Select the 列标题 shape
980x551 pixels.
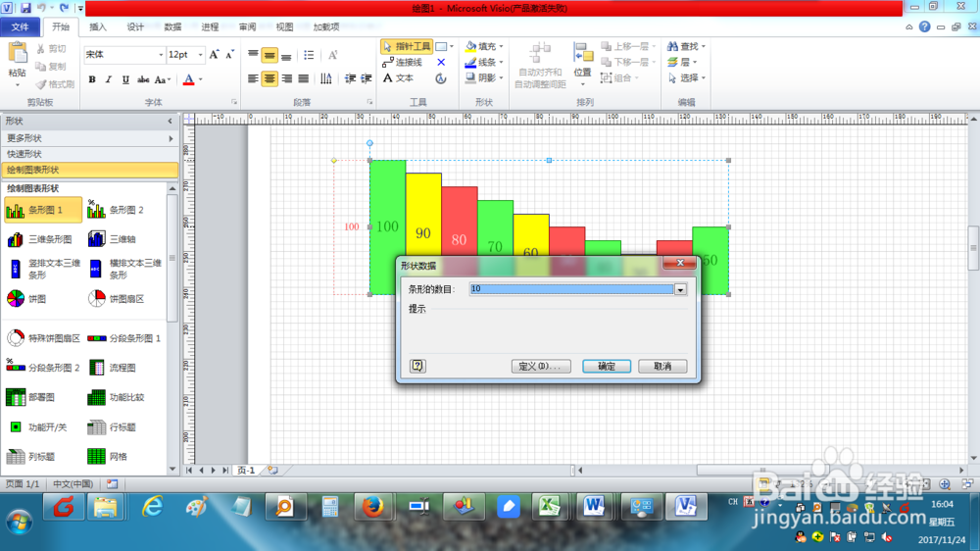click(31, 457)
